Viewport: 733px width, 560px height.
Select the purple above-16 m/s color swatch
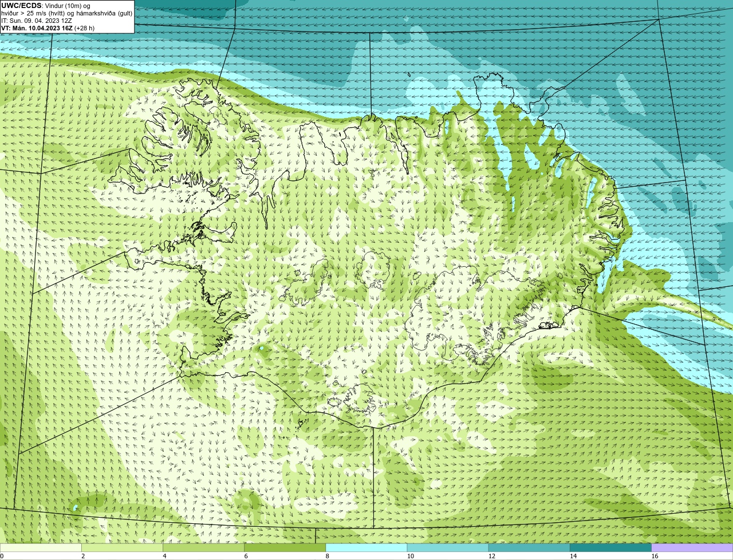(692, 547)
